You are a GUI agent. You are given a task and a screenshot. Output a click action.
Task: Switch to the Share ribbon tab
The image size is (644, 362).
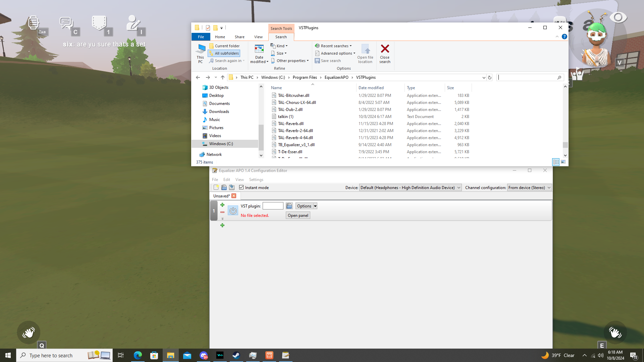[x=239, y=37]
